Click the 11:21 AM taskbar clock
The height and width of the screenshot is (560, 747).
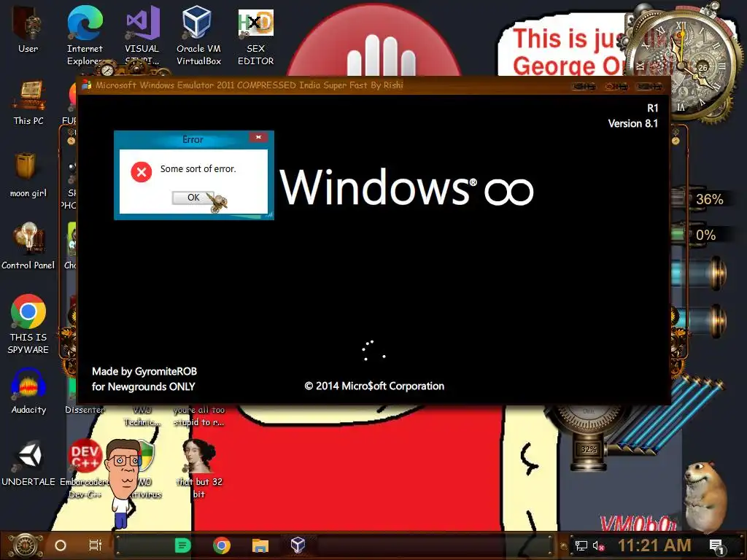(654, 545)
